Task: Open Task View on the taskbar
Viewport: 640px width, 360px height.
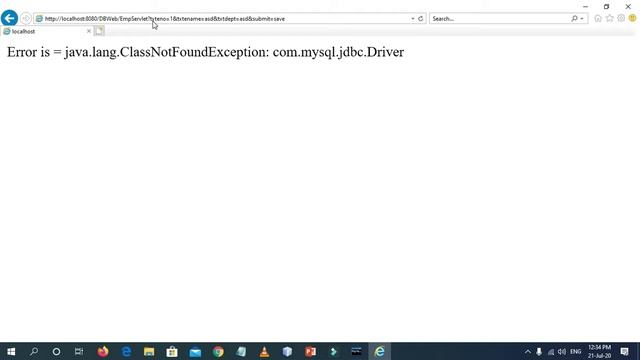Action: tap(79, 351)
